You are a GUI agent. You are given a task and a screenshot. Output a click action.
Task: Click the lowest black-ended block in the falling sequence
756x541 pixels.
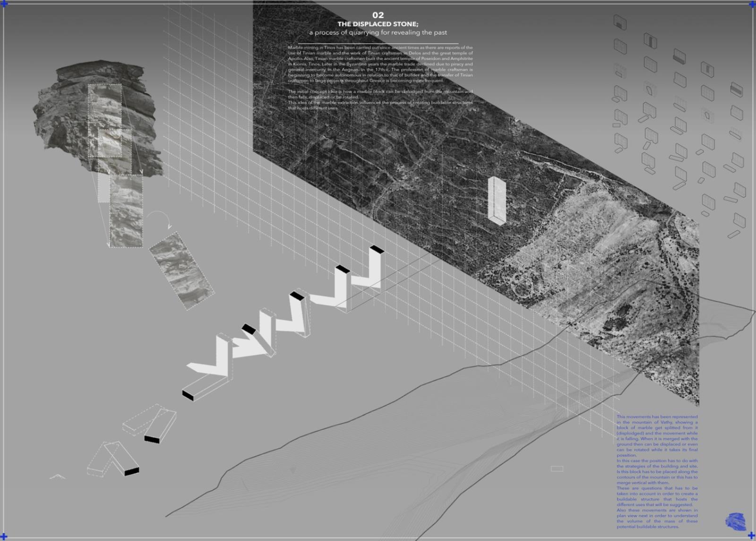[131, 471]
